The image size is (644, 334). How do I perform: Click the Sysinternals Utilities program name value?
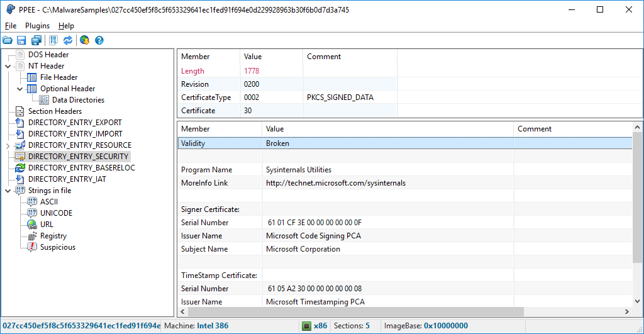click(x=299, y=170)
